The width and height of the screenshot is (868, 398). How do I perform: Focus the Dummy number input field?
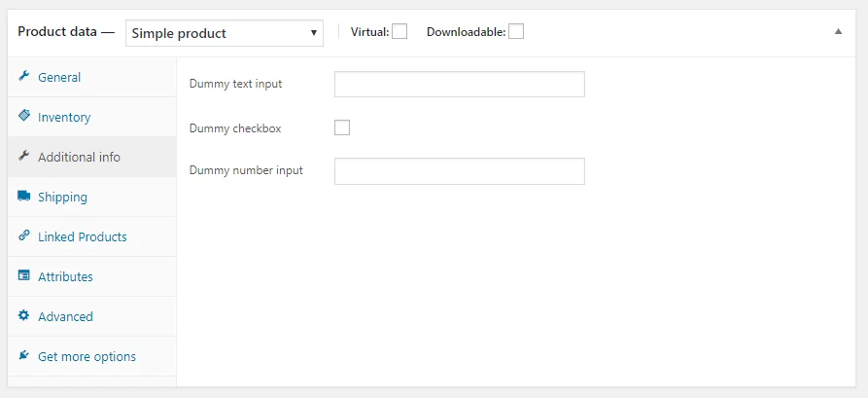tap(460, 171)
